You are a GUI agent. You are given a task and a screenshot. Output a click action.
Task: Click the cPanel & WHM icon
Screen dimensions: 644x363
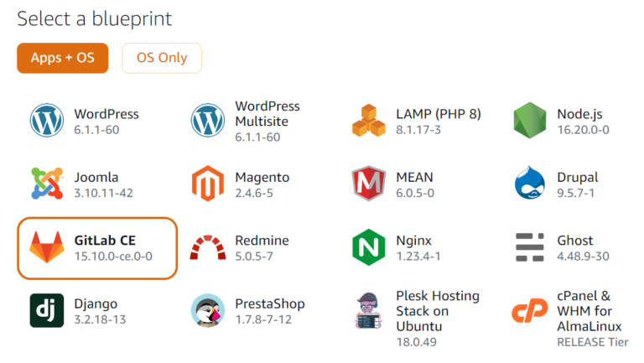tap(530, 311)
